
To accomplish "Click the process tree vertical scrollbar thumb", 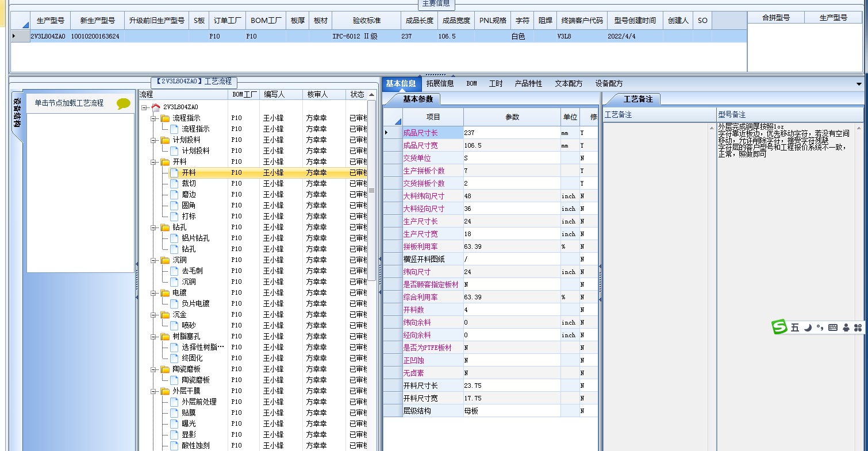I will tap(371, 190).
